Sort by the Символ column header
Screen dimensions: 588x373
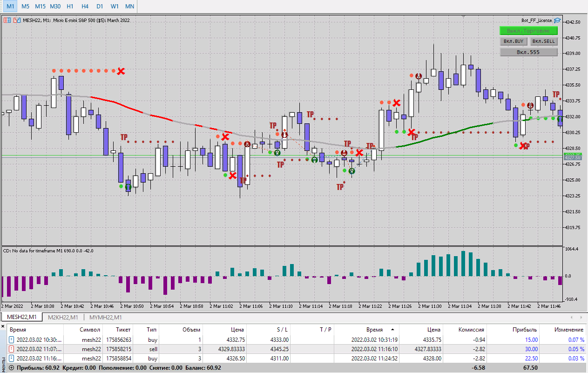coord(83,329)
